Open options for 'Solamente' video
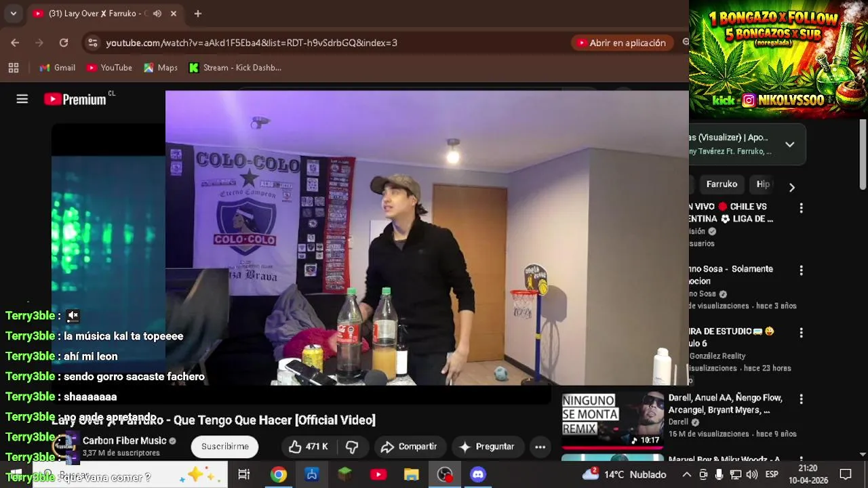The height and width of the screenshot is (488, 868). click(x=801, y=270)
